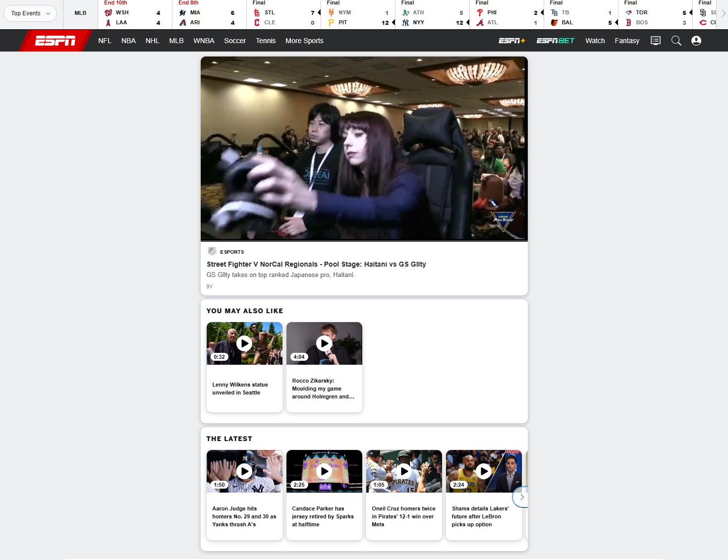Click the Miami Marlins team logo

182,13
